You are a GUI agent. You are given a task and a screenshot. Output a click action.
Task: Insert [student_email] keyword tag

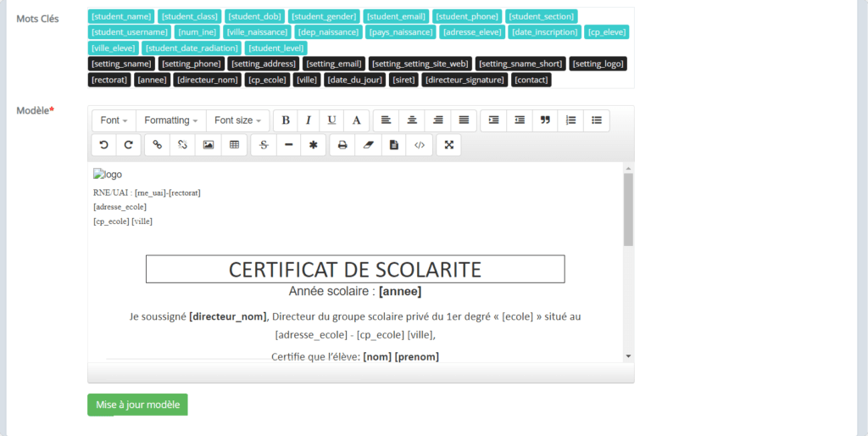[396, 16]
